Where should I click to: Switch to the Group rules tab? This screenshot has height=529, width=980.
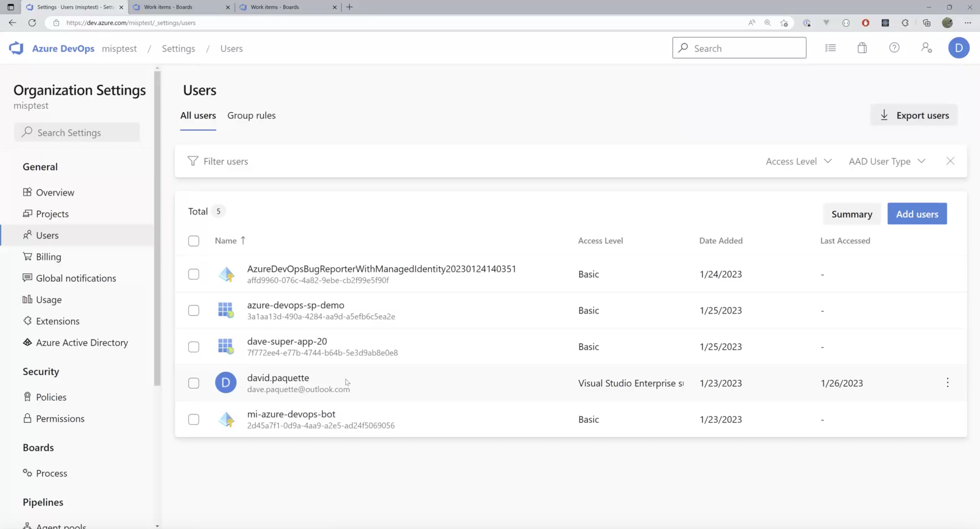tap(252, 115)
